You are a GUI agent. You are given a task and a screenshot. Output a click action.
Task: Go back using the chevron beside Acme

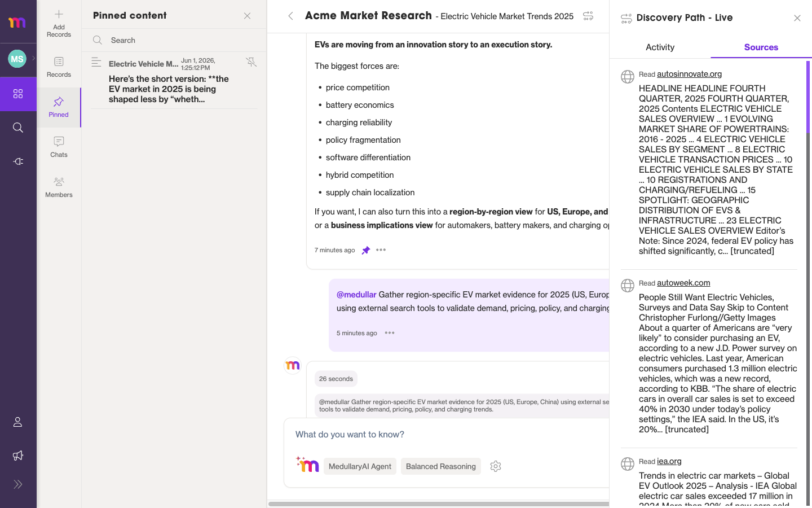[x=290, y=16]
